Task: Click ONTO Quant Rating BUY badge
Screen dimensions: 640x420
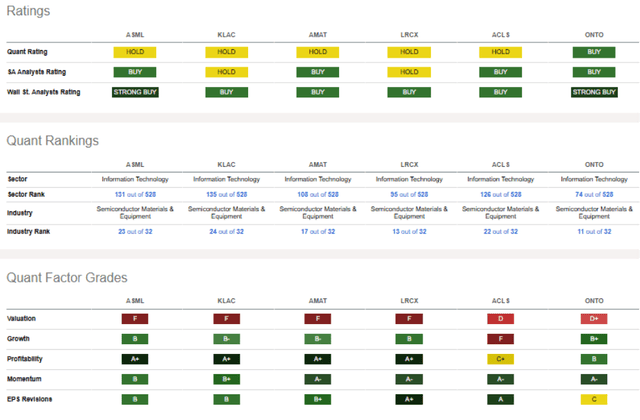Action: 594,52
